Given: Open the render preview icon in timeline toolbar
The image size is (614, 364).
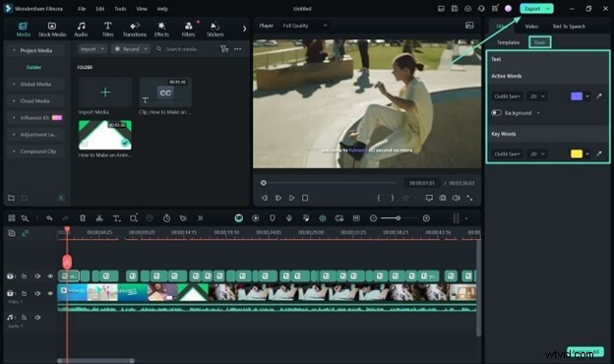Looking at the screenshot, I should pos(256,218).
